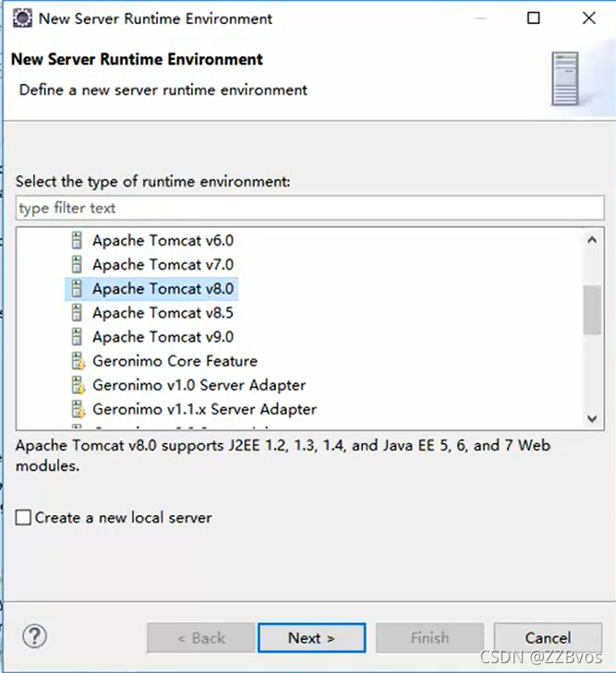The width and height of the screenshot is (616, 673).
Task: Click the Geronimo v1.0 Server Adapter icon
Action: [x=79, y=385]
